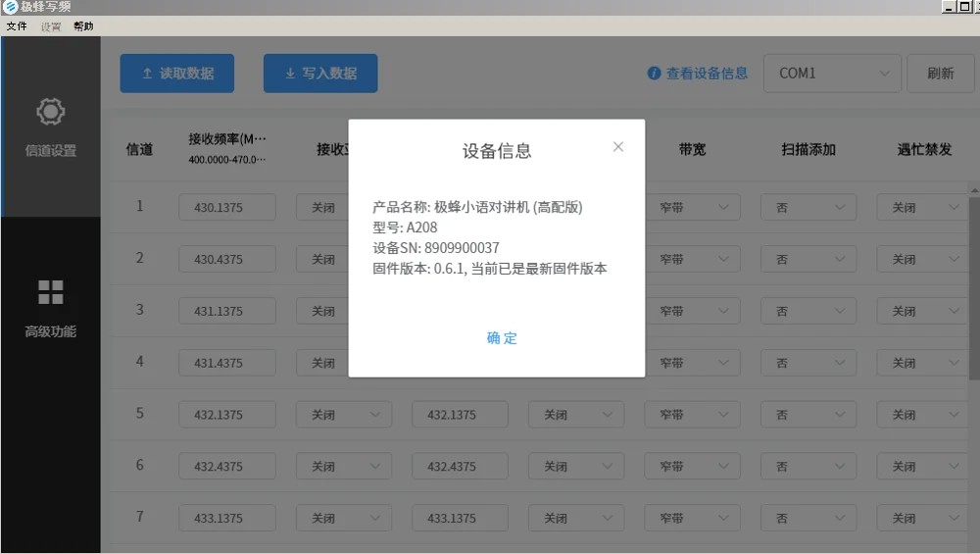Open channel 6 scan add 否 dropdown
The width and height of the screenshot is (980, 554).
coord(808,467)
